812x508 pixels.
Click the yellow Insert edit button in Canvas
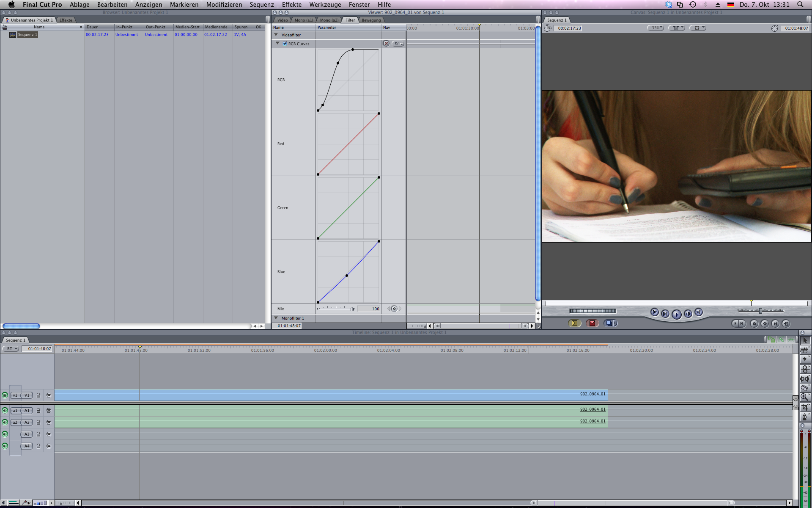pyautogui.click(x=574, y=323)
